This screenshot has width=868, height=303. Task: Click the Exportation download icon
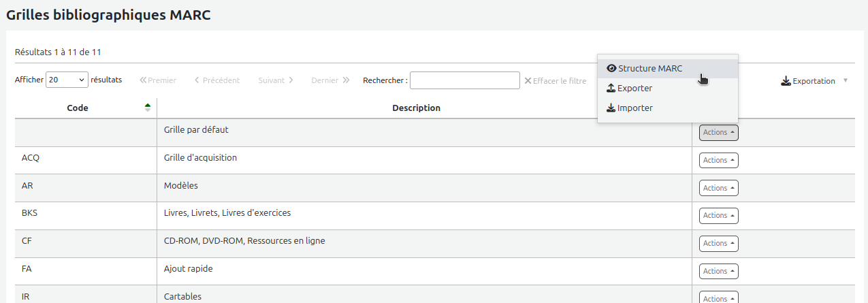pos(786,81)
